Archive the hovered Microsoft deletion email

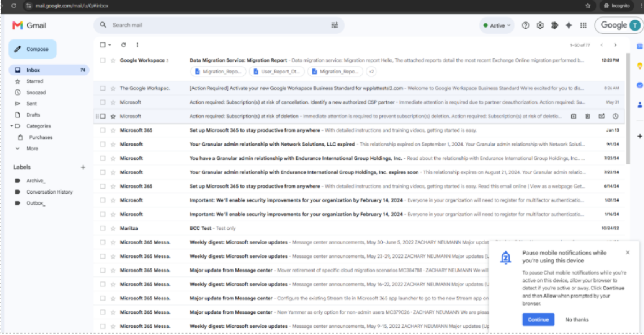[574, 116]
